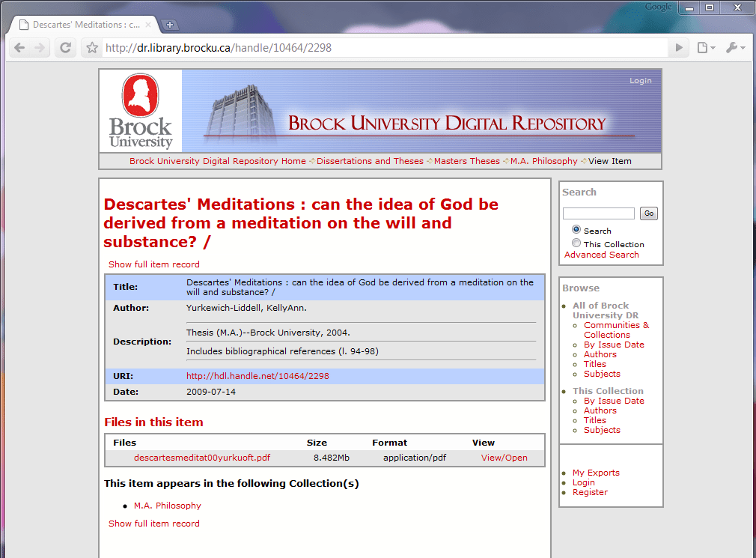756x558 pixels.
Task: Click bottom Show full item record link
Action: [x=153, y=524]
